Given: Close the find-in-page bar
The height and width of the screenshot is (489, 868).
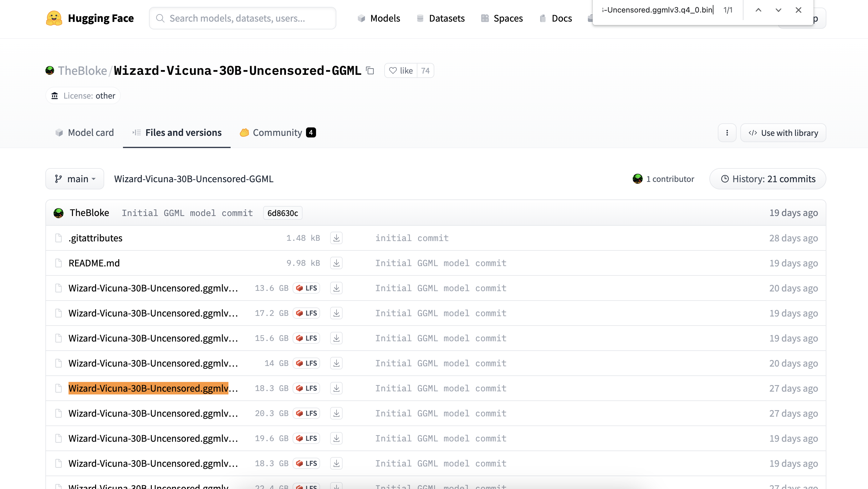Looking at the screenshot, I should [798, 10].
